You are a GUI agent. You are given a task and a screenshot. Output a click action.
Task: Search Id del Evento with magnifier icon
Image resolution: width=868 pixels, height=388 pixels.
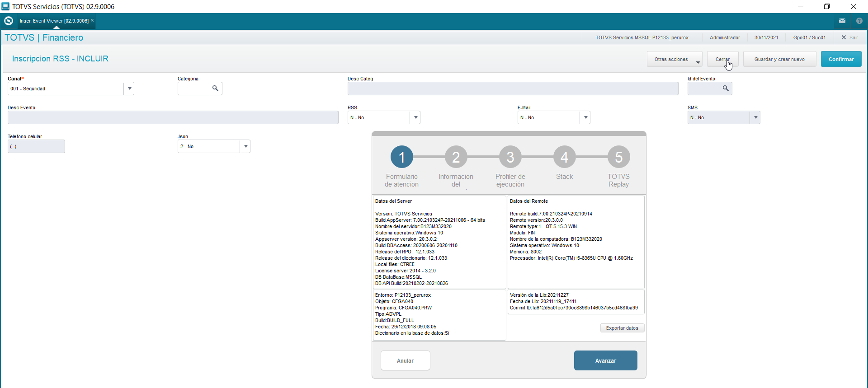pos(726,89)
